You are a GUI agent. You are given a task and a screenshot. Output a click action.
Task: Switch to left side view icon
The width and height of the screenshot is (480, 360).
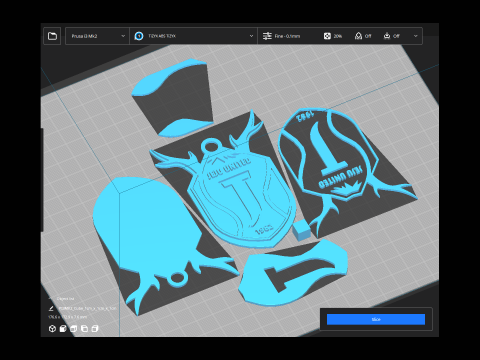tap(84, 329)
